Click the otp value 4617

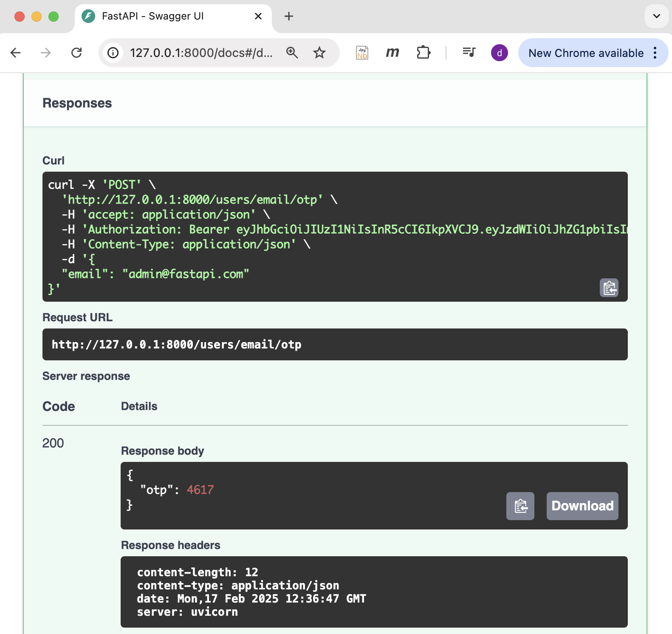pyautogui.click(x=200, y=490)
